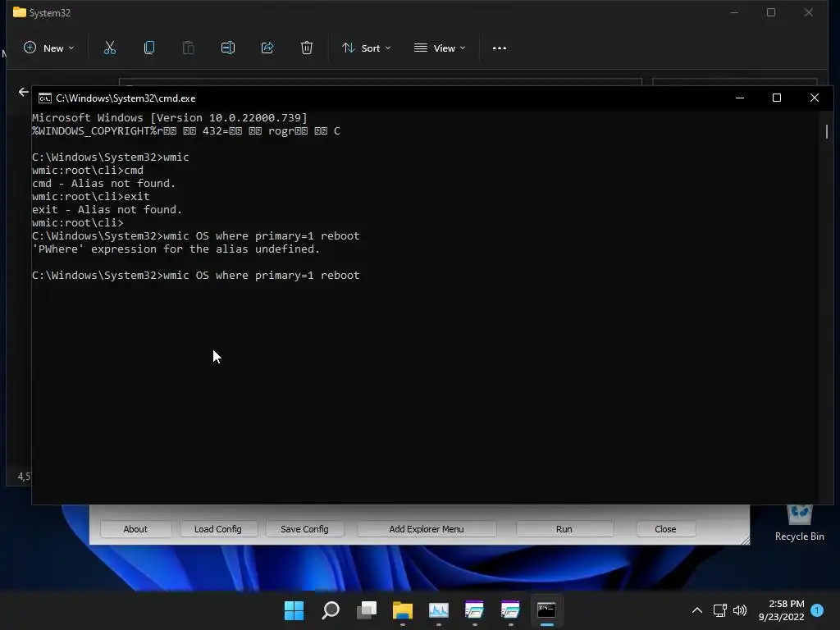The width and height of the screenshot is (840, 630).
Task: Minimize the cmd.exe window
Action: click(x=740, y=98)
